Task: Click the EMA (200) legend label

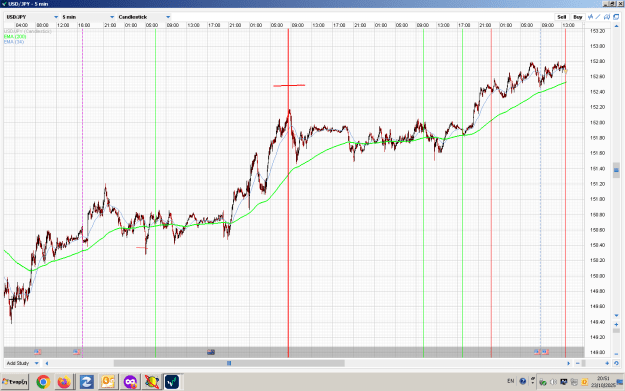Action: coord(15,37)
